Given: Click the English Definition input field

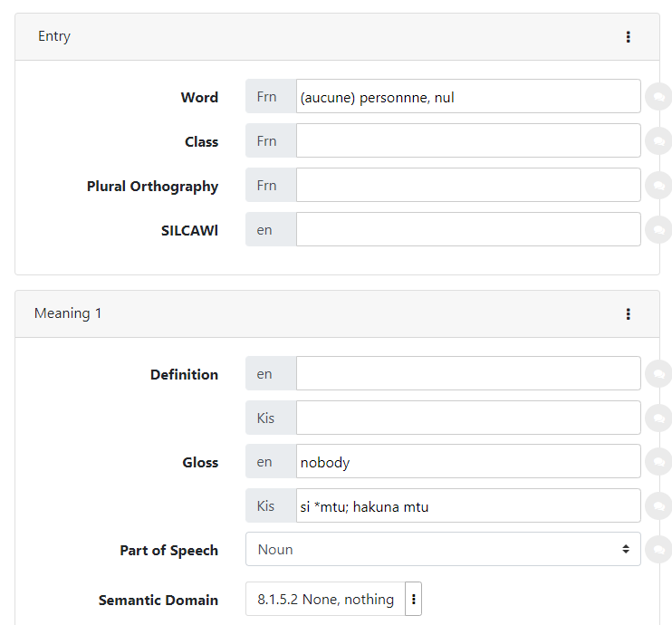Looking at the screenshot, I should tap(467, 373).
